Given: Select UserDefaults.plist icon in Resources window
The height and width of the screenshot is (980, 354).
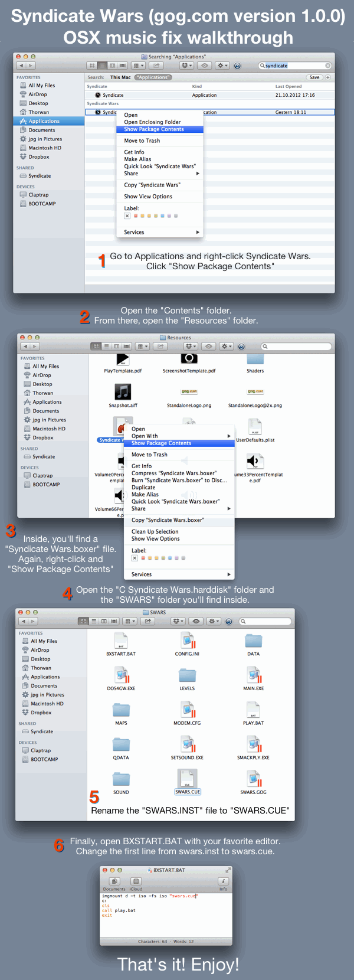Looking at the screenshot, I should 255,427.
